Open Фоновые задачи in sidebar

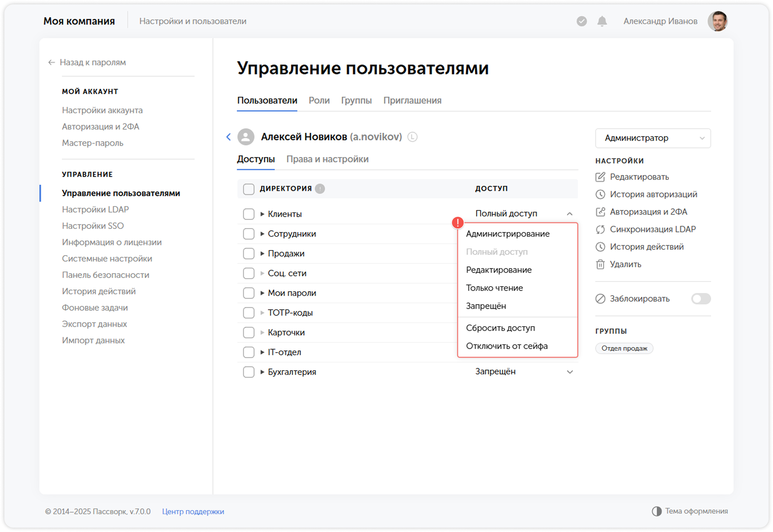(95, 308)
